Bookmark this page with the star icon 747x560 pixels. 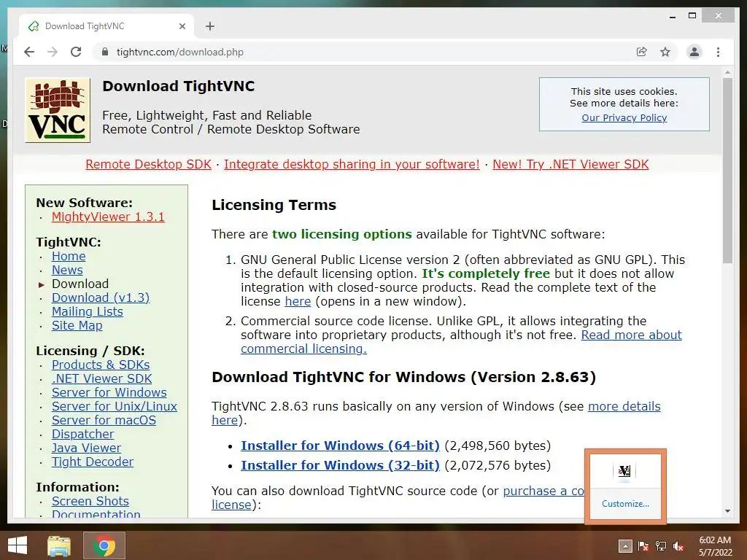coord(665,52)
